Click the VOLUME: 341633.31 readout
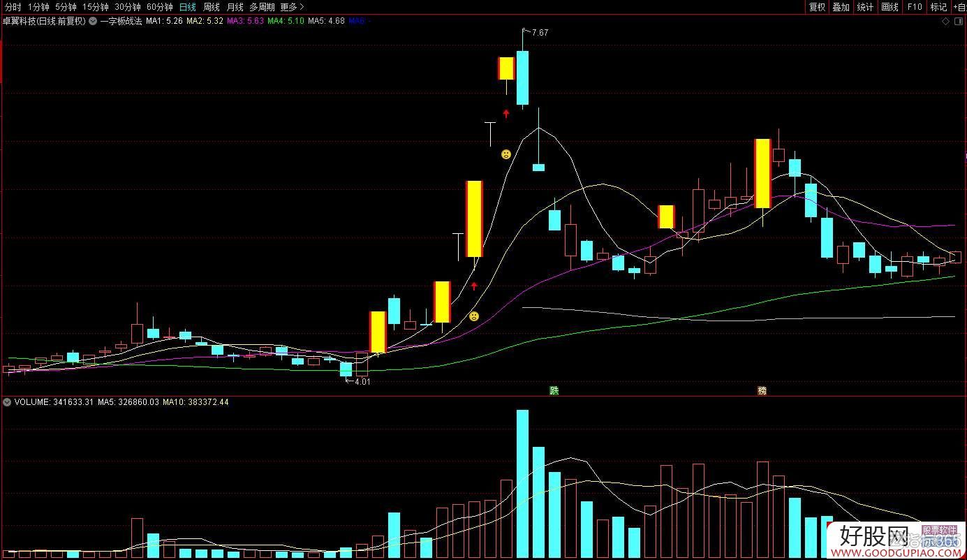The image size is (967, 560). tap(52, 402)
